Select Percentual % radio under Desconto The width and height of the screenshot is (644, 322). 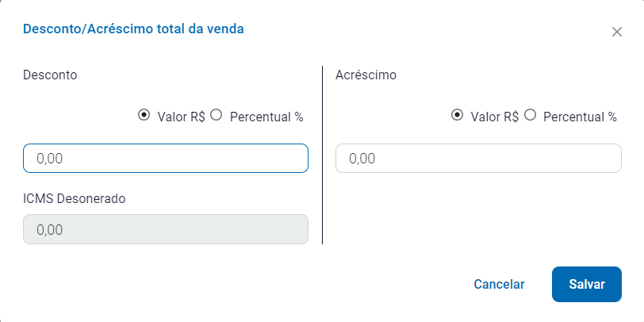click(216, 115)
